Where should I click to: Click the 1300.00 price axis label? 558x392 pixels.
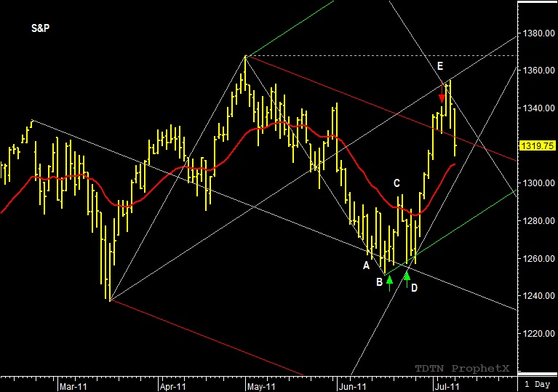tap(538, 183)
